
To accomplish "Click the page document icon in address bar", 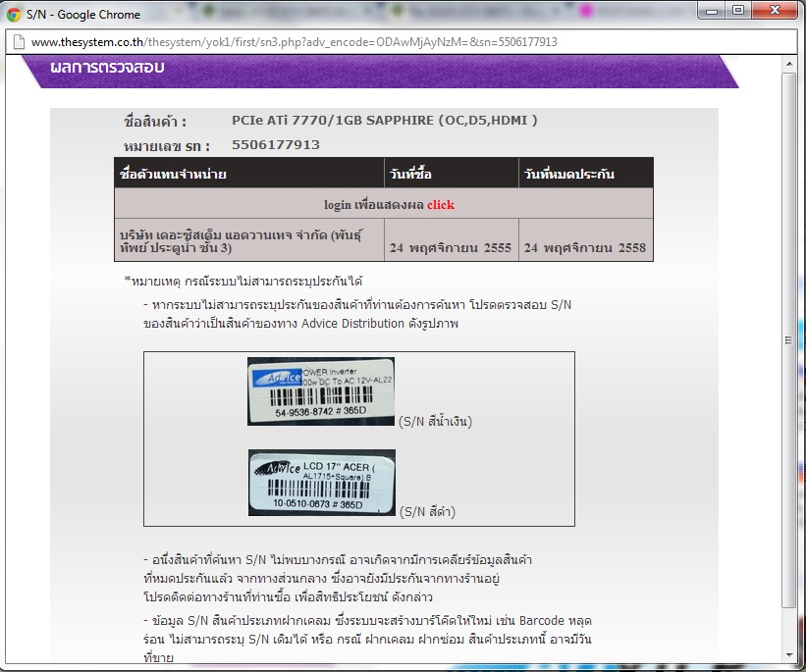I will coord(19,41).
